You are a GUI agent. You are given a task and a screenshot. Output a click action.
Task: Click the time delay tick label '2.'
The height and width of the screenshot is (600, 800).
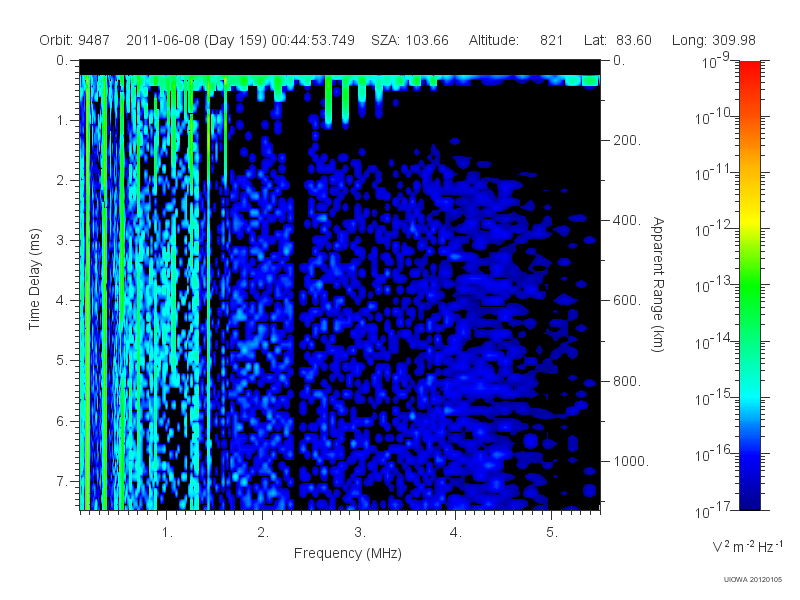62,181
